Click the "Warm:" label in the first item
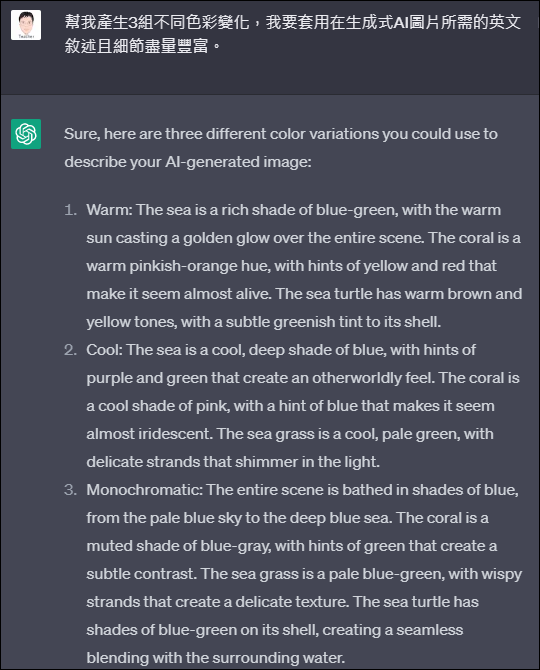The width and height of the screenshot is (540, 670). pyautogui.click(x=109, y=210)
